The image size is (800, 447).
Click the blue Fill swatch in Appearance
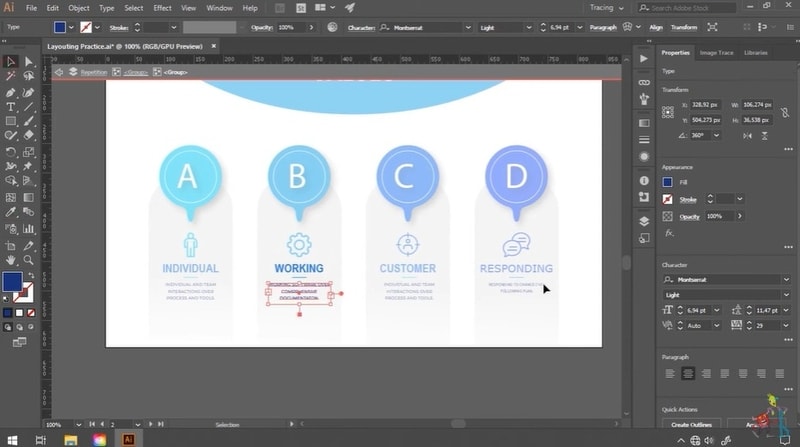(x=668, y=182)
